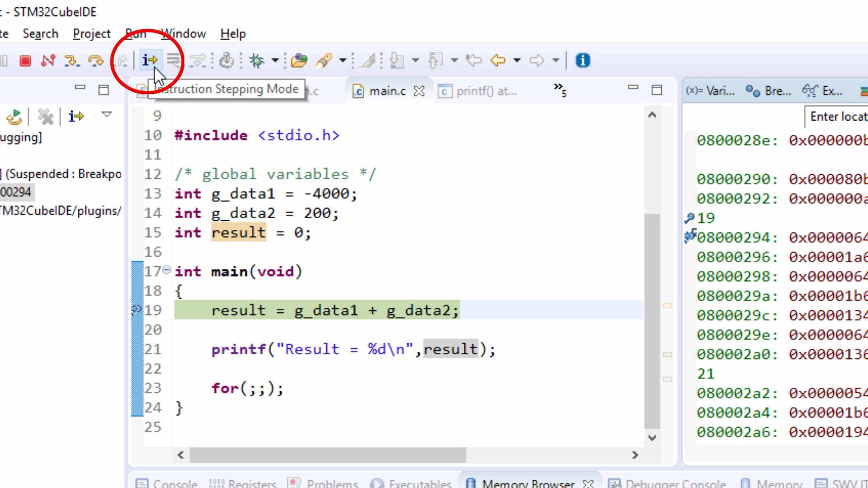Screen dimensions: 868x488
Task: Switch to the Expressions view tab
Action: pos(822,91)
